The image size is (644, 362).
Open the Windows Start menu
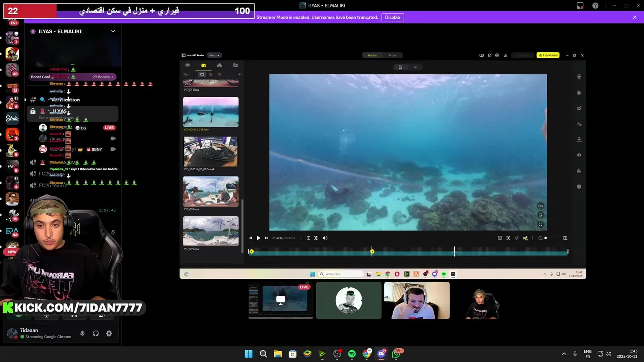248,354
